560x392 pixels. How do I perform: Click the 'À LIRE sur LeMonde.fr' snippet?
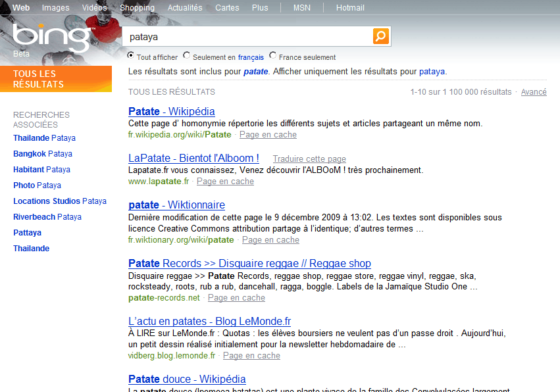tap(317, 339)
